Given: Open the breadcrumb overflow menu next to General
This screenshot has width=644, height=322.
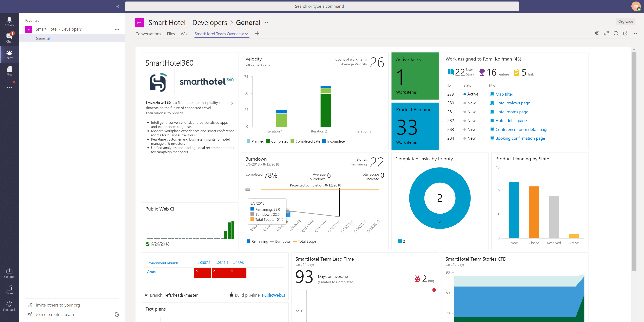Looking at the screenshot, I should click(266, 23).
